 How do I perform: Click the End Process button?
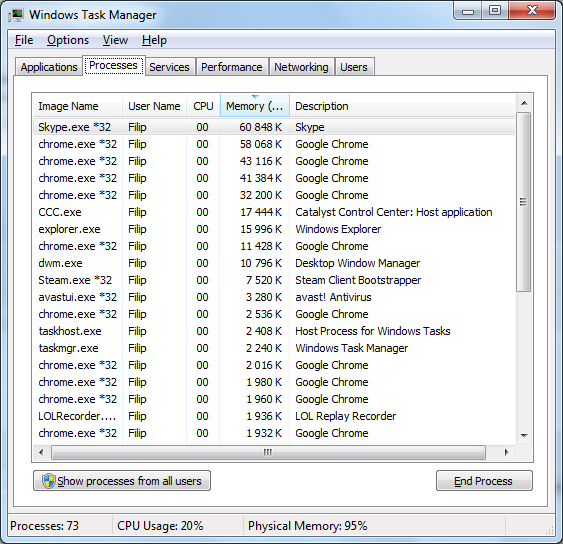484,480
